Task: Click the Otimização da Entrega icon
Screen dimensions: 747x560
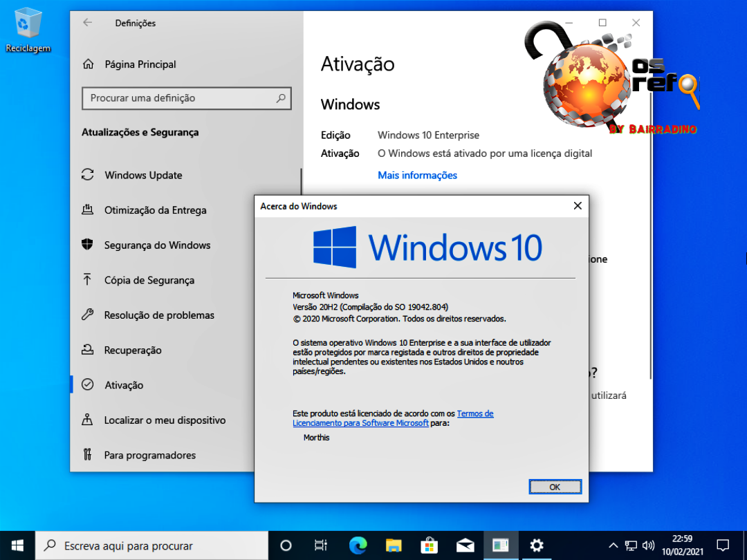Action: click(88, 209)
